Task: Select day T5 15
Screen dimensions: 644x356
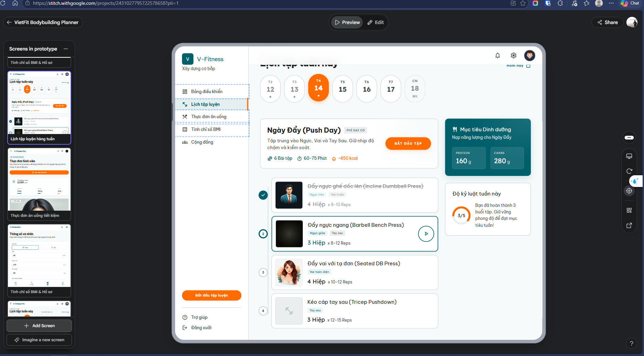Action: (343, 89)
